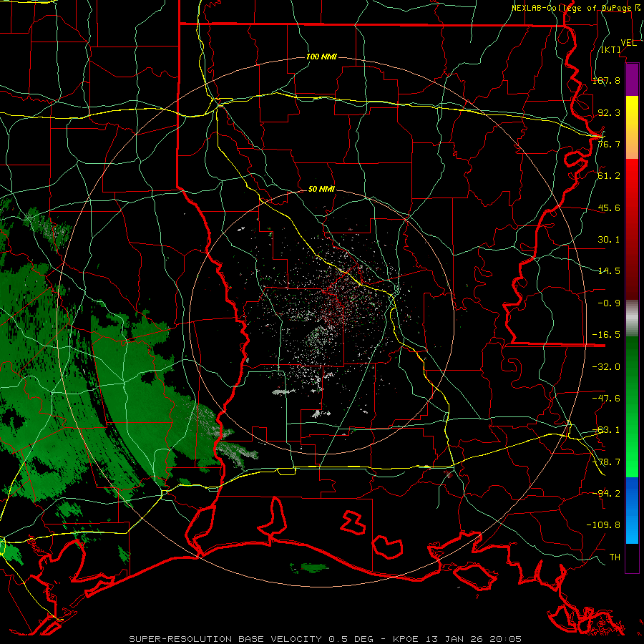The width and height of the screenshot is (644, 644).
Task: Click the blue segment of the color bar
Action: click(632, 510)
